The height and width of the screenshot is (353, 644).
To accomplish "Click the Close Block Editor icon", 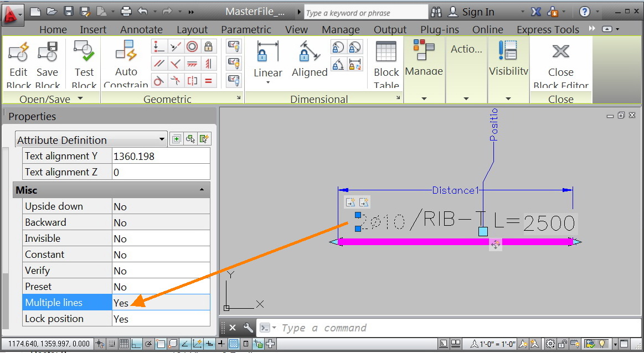I will (x=560, y=64).
